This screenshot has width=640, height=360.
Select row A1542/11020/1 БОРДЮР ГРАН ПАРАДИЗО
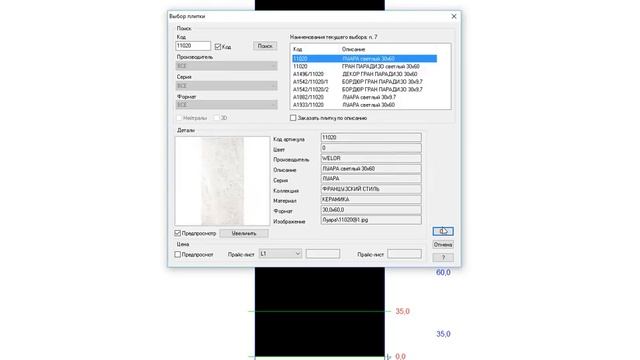[364, 82]
